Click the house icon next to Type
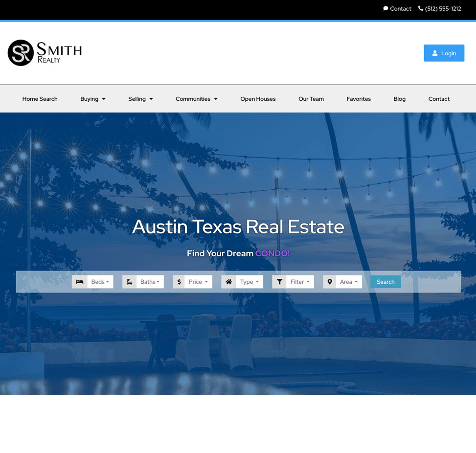476x453 pixels. (228, 281)
